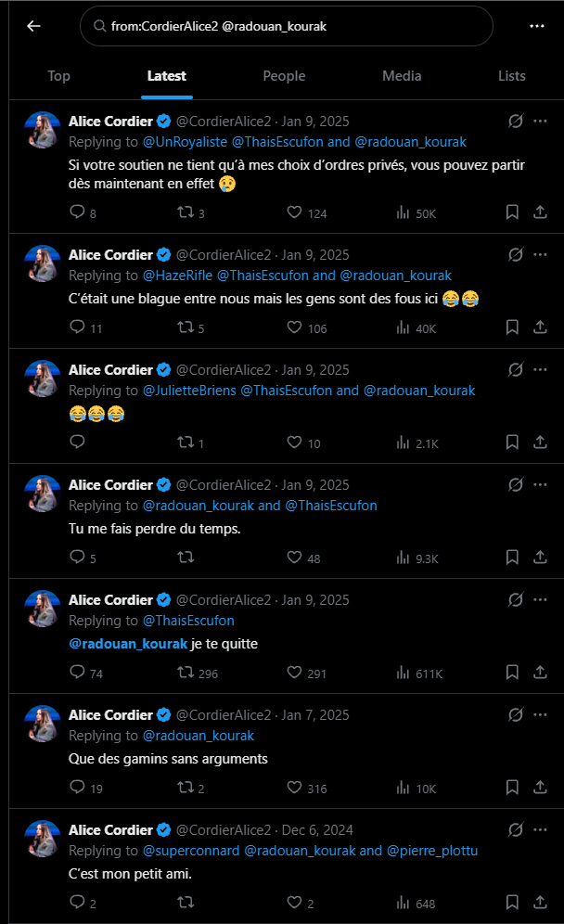Like the 'C'était une blague' tweet
564x924 pixels.
295,327
